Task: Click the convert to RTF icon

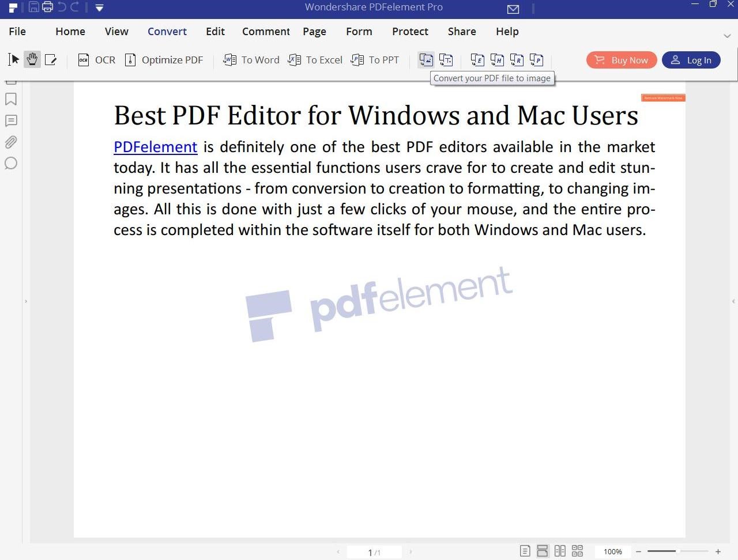Action: tap(517, 60)
